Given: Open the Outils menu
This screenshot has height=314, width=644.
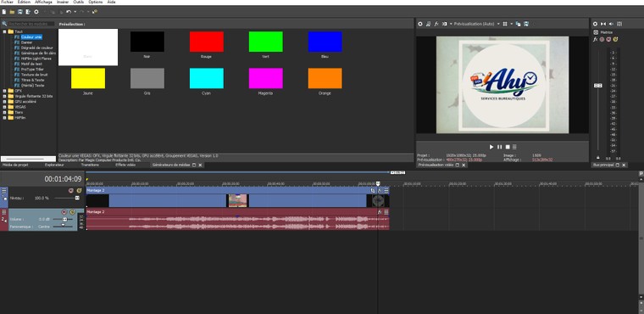Looking at the screenshot, I should coord(79,2).
